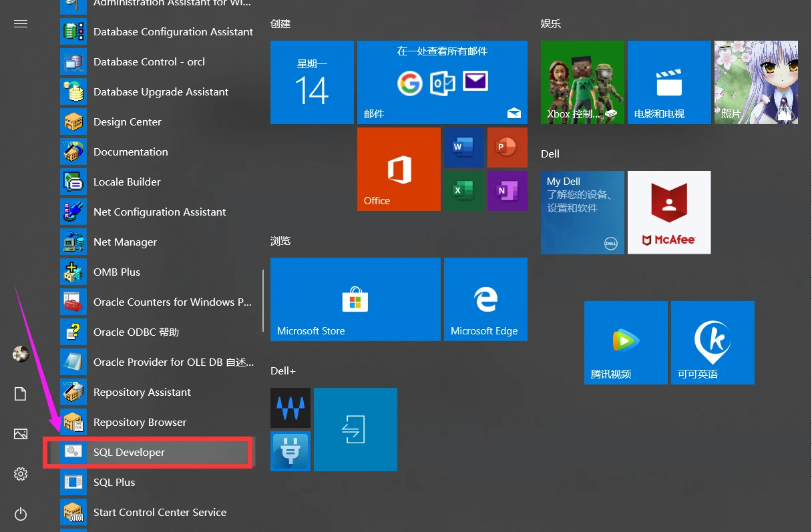Screen dimensions: 812x532
Task: Open the 可可英语 tile
Action: coord(713,342)
